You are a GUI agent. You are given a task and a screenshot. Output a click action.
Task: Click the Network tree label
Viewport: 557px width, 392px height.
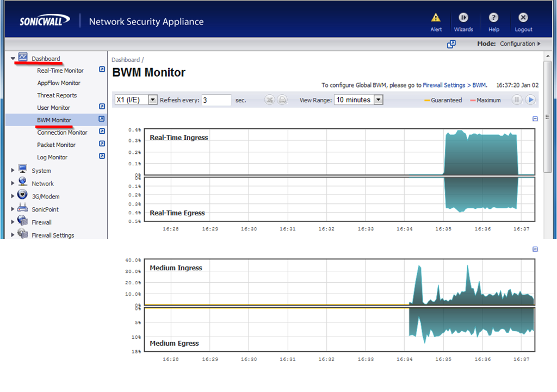coord(42,184)
